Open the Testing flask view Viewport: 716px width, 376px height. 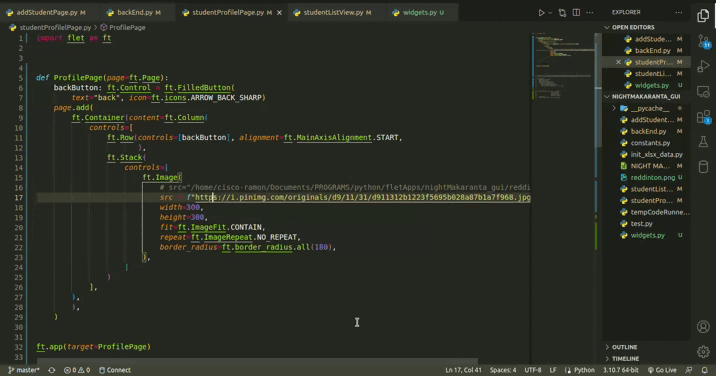coord(703,142)
